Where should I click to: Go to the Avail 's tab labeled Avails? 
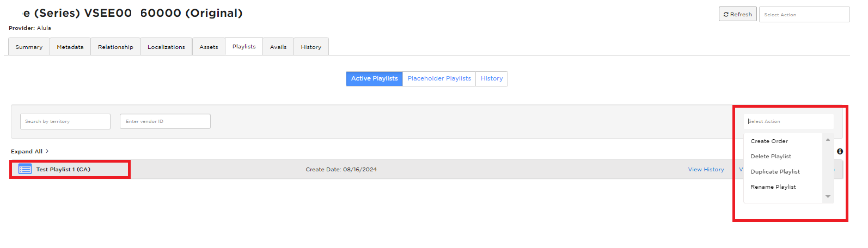[278, 47]
